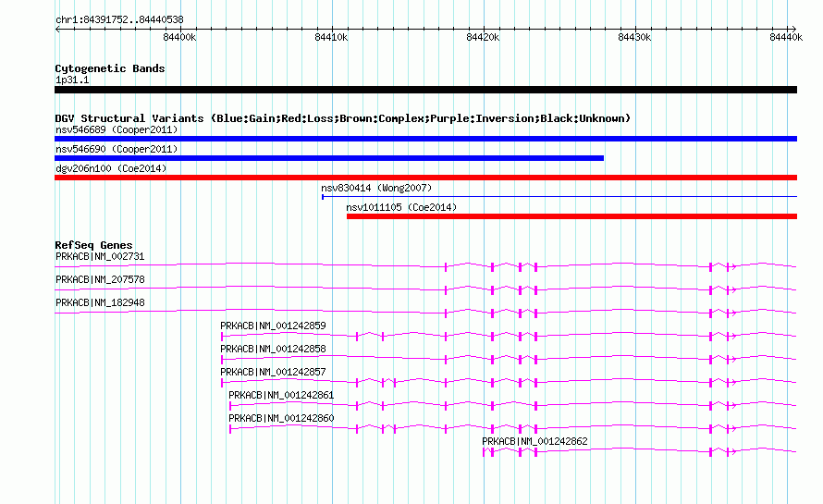The width and height of the screenshot is (823, 504).
Task: Select the 1p31.1 band label
Action: tap(72, 80)
